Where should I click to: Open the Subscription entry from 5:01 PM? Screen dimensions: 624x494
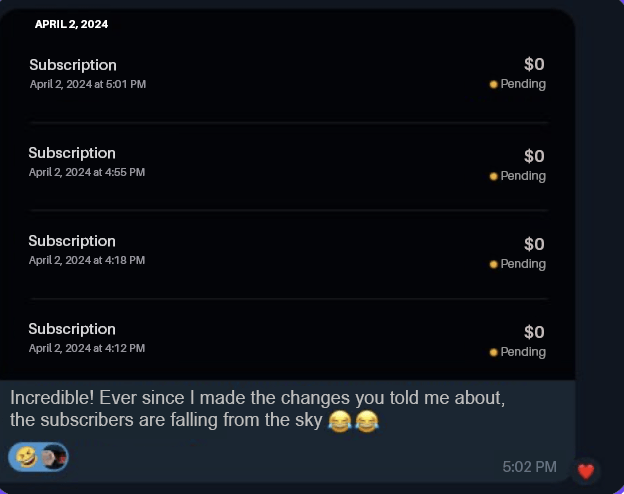(x=72, y=65)
